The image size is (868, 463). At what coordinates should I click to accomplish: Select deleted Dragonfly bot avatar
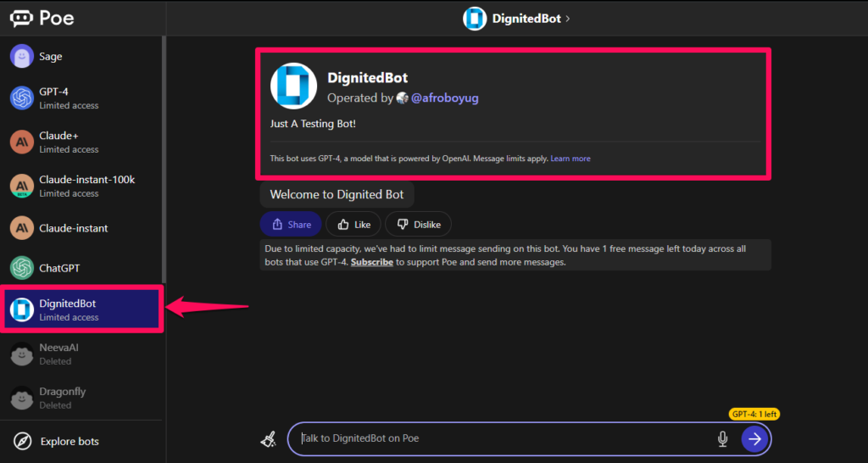22,398
